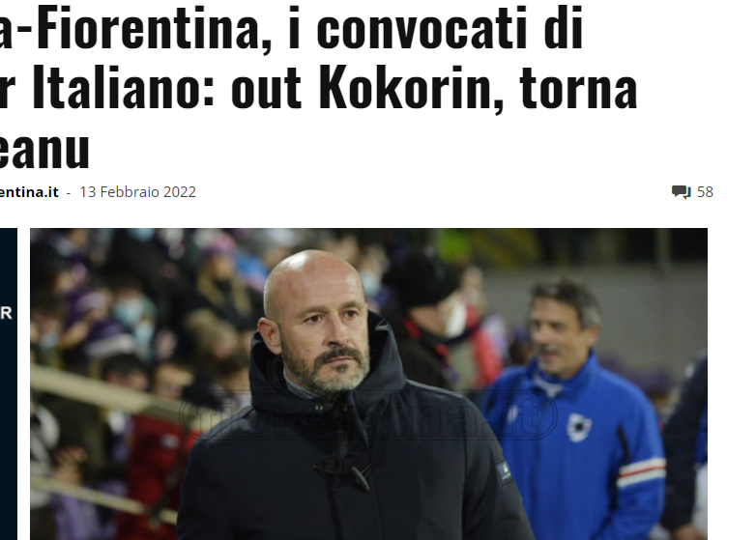Click the Sampdoria crest on the blue jacket

pos(579,427)
